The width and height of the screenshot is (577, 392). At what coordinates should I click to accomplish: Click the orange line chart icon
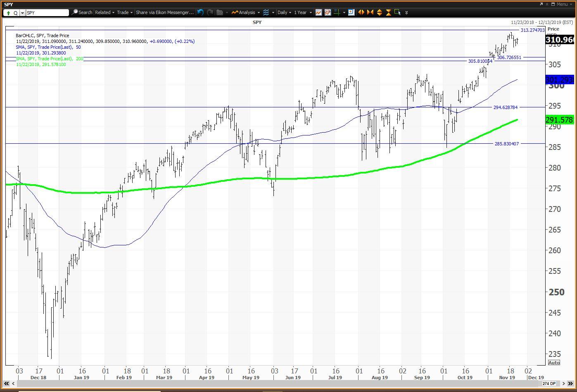coord(318,12)
